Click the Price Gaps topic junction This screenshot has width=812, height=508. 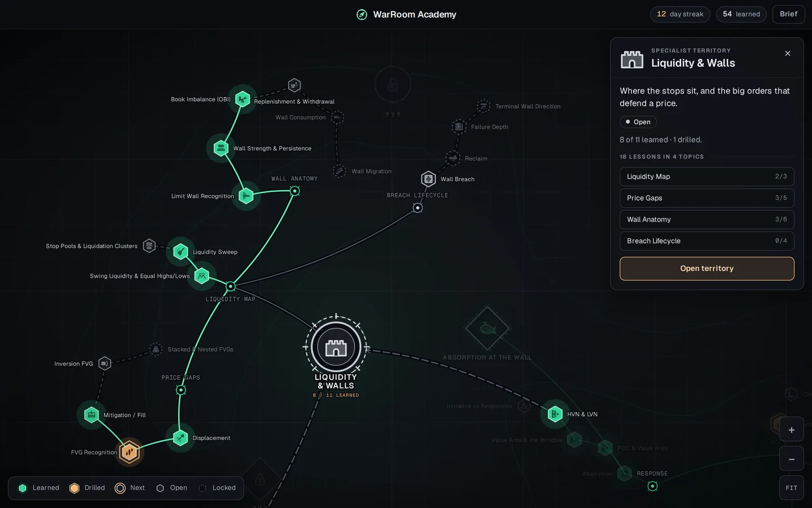181,390
